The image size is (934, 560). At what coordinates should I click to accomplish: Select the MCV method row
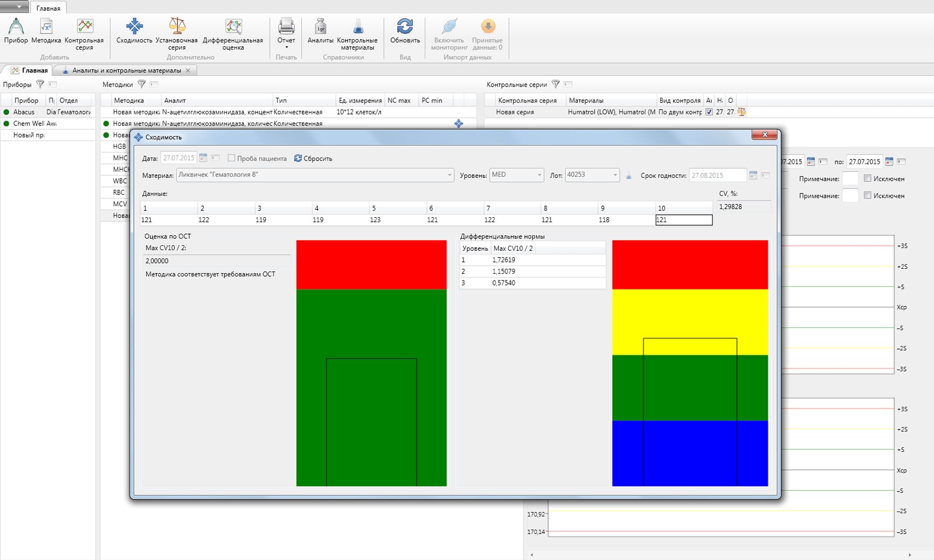tap(120, 204)
